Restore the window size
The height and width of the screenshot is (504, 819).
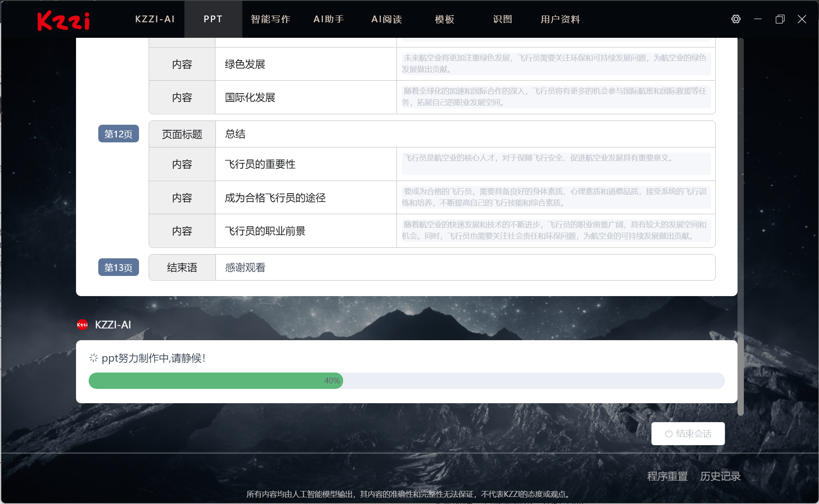780,19
